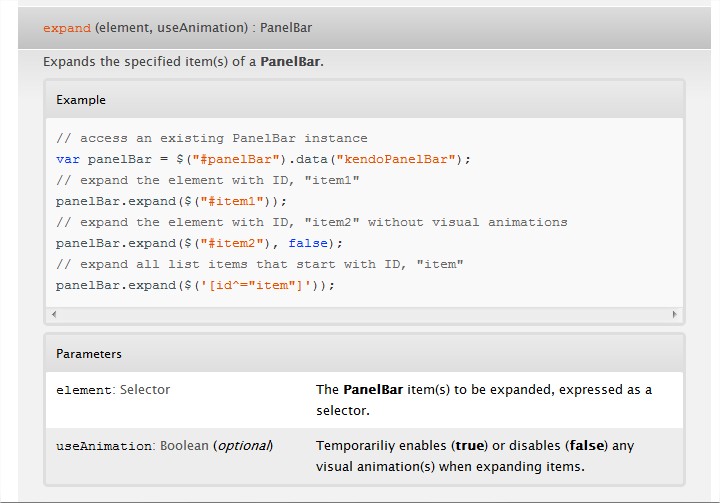Click the orange "expand" method name
The height and width of the screenshot is (503, 720).
pos(67,28)
